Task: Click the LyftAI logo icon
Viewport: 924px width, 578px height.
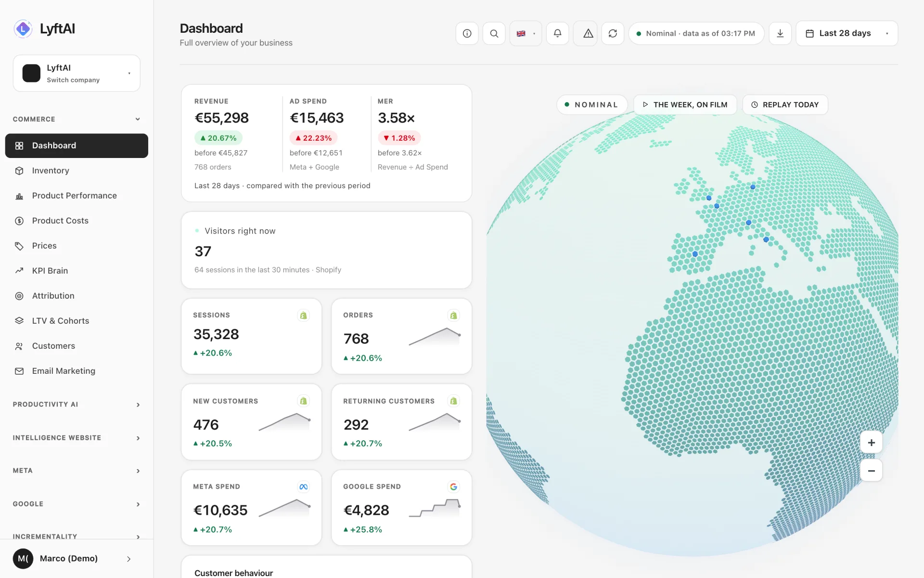Action: click(23, 29)
